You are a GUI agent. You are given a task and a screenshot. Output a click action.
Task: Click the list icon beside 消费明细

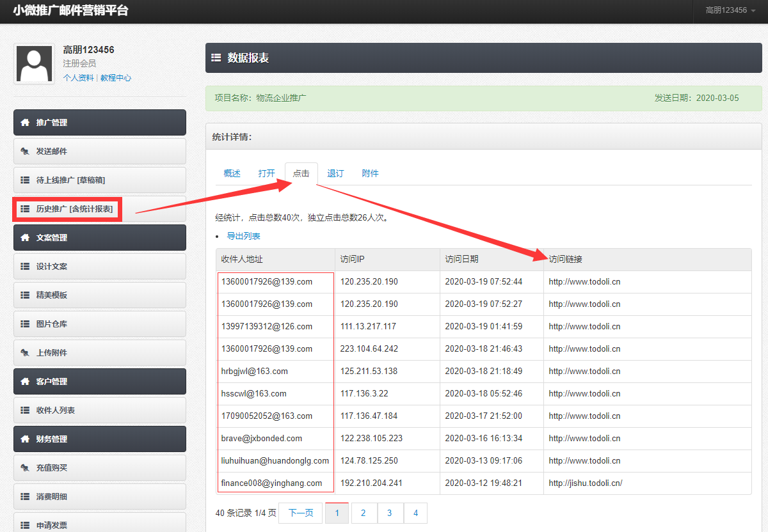tap(25, 497)
